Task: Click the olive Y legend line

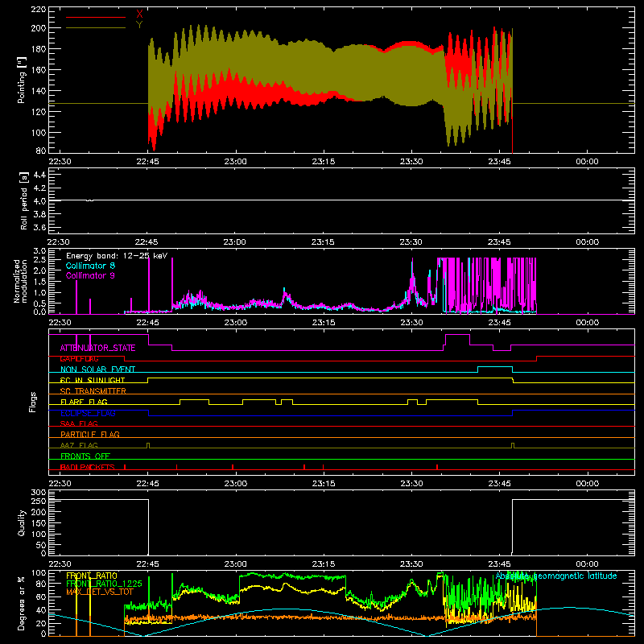Action: click(x=96, y=27)
